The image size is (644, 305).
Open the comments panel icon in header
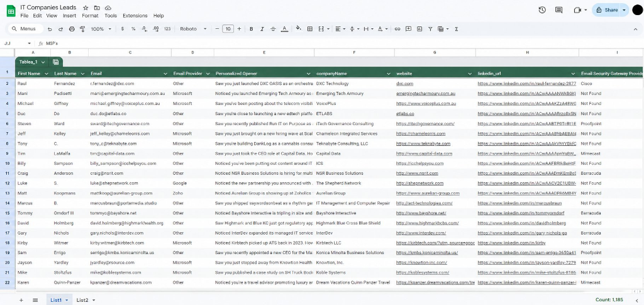(558, 10)
